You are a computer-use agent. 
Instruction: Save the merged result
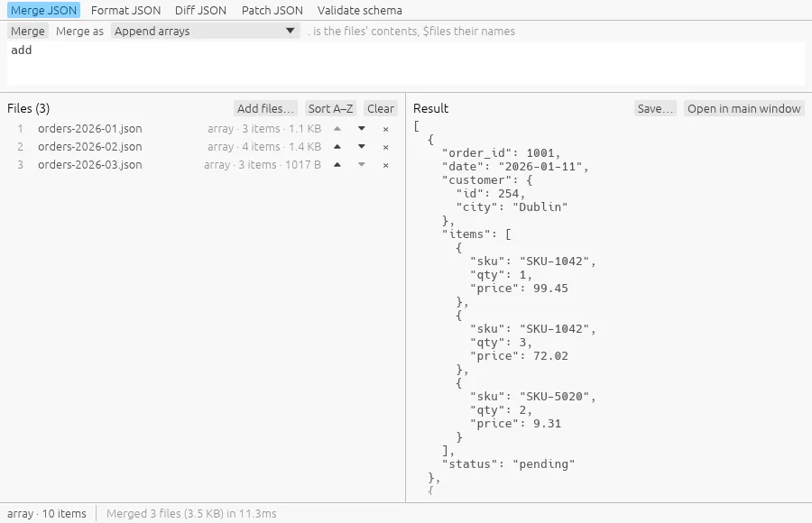tap(655, 109)
